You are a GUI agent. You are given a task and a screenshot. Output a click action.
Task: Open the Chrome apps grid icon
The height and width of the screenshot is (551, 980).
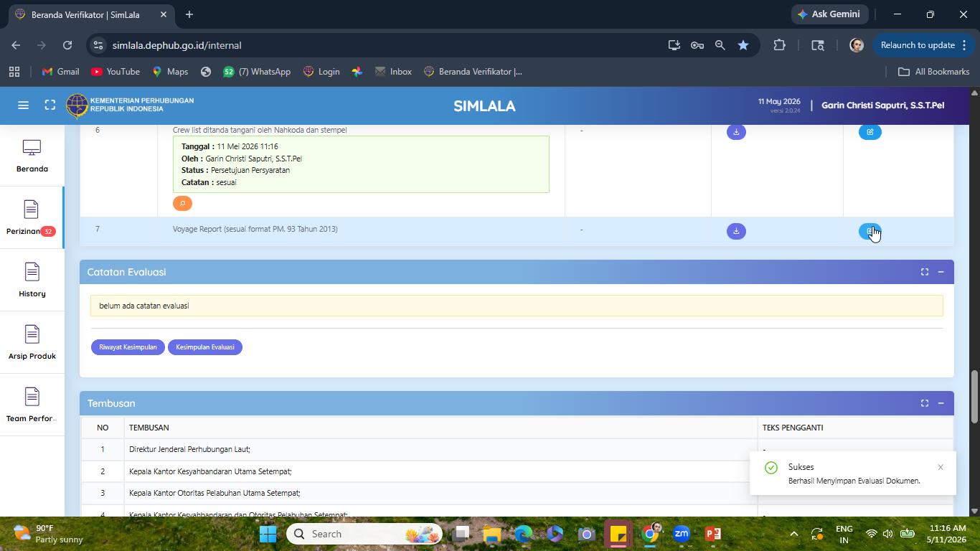coord(14,72)
